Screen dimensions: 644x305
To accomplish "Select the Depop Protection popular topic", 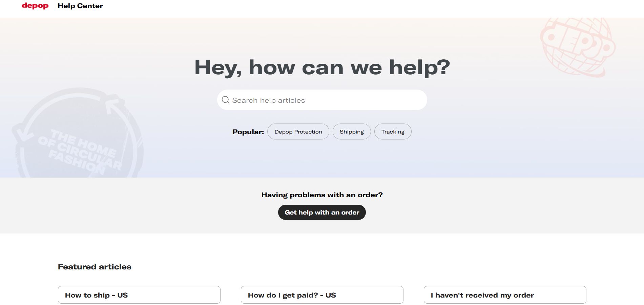I will (298, 131).
